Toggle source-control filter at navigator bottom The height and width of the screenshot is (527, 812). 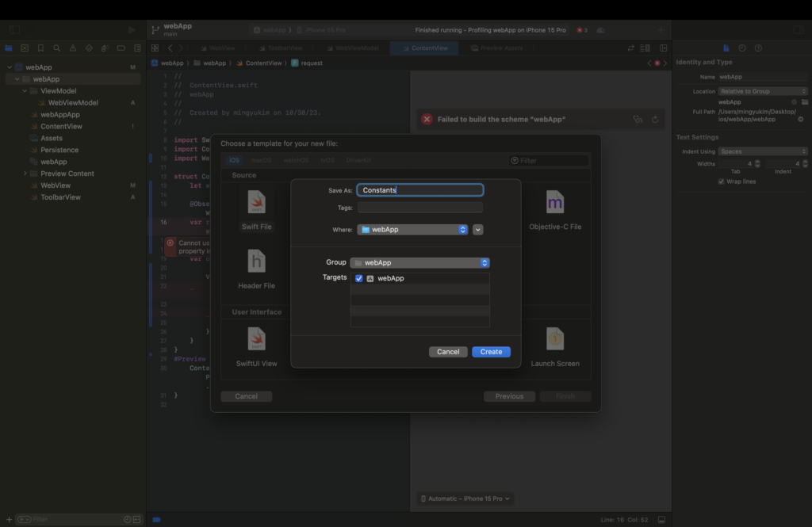(136, 519)
